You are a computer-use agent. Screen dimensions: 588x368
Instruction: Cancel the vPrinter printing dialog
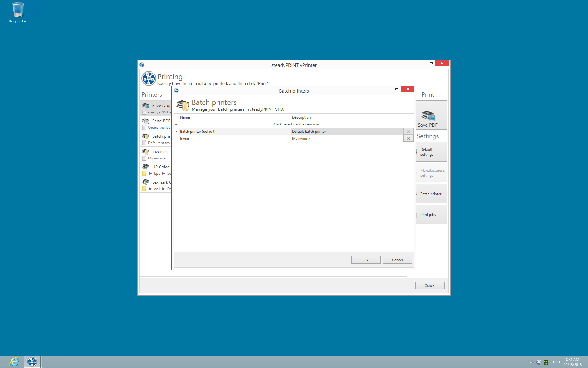click(x=430, y=285)
